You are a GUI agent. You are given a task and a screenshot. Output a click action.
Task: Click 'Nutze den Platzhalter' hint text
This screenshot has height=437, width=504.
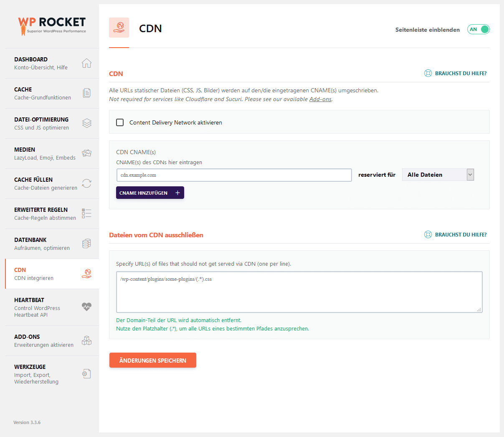click(x=213, y=328)
